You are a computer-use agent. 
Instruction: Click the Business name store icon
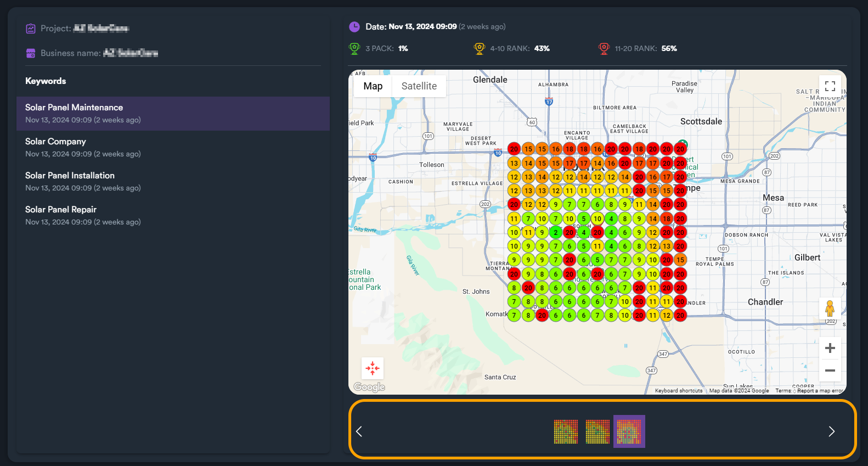[x=31, y=53]
